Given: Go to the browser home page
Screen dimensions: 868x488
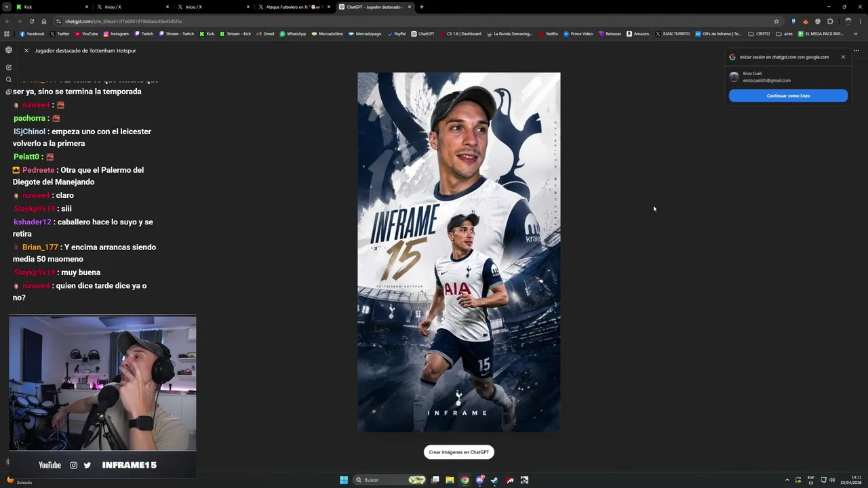Looking at the screenshot, I should click(44, 21).
